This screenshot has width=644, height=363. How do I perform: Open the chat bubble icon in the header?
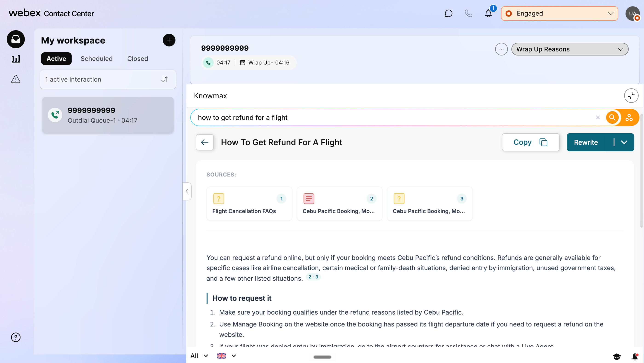(x=448, y=14)
